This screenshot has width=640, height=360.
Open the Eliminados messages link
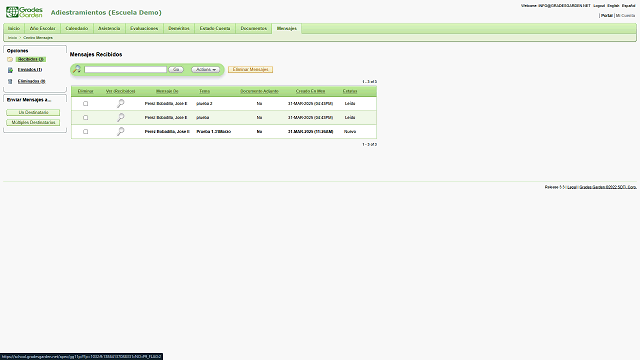click(x=31, y=81)
